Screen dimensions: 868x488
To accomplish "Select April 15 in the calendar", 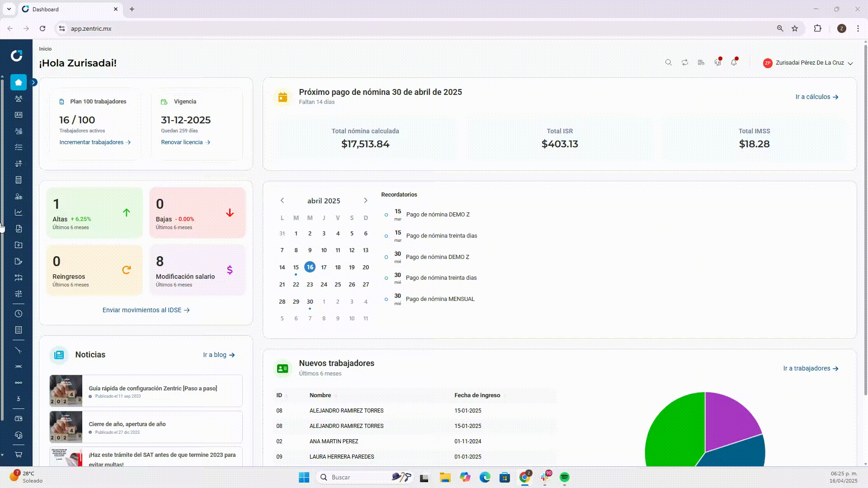I will pyautogui.click(x=296, y=267).
